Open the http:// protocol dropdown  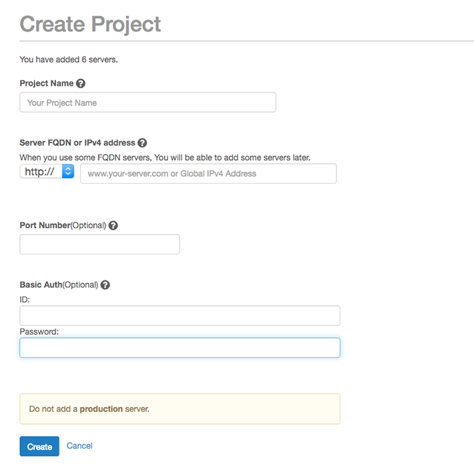47,172
